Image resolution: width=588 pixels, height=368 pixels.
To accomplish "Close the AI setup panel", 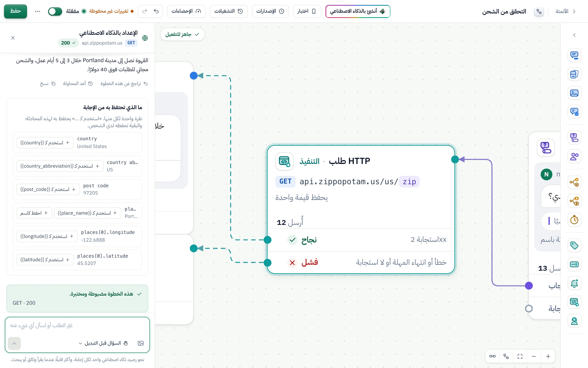I will [x=13, y=38].
